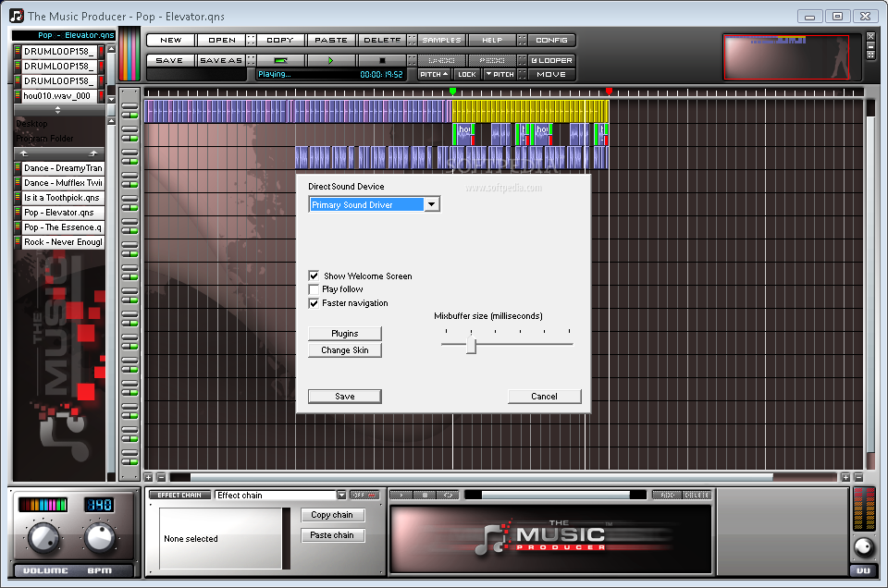
Task: Open the HELP menu button
Action: pos(492,40)
